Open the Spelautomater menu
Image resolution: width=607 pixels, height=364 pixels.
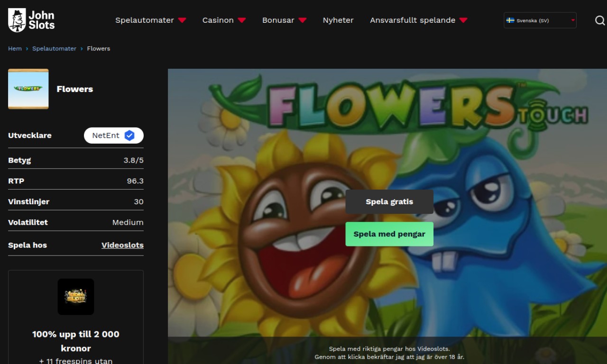145,20
